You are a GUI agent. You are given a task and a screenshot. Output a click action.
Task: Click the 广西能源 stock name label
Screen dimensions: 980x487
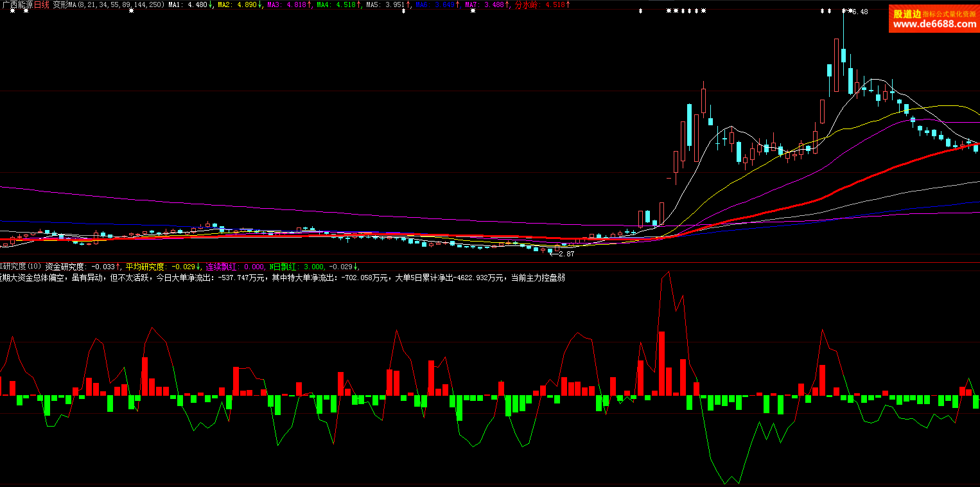[17, 4]
